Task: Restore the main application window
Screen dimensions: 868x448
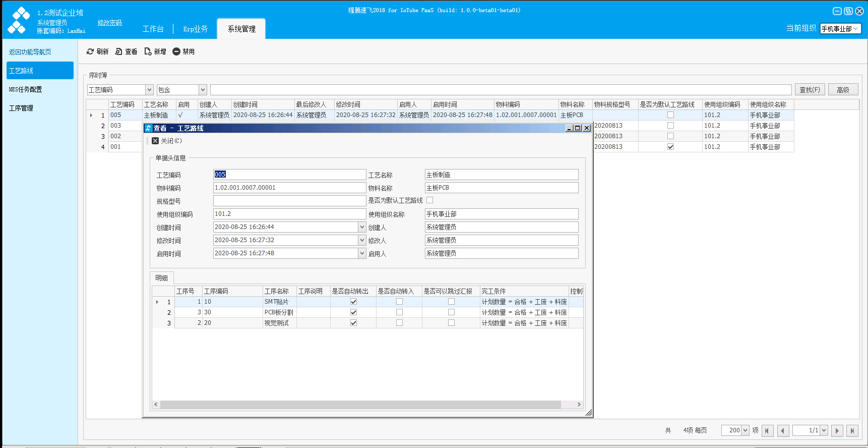Action: [x=848, y=11]
